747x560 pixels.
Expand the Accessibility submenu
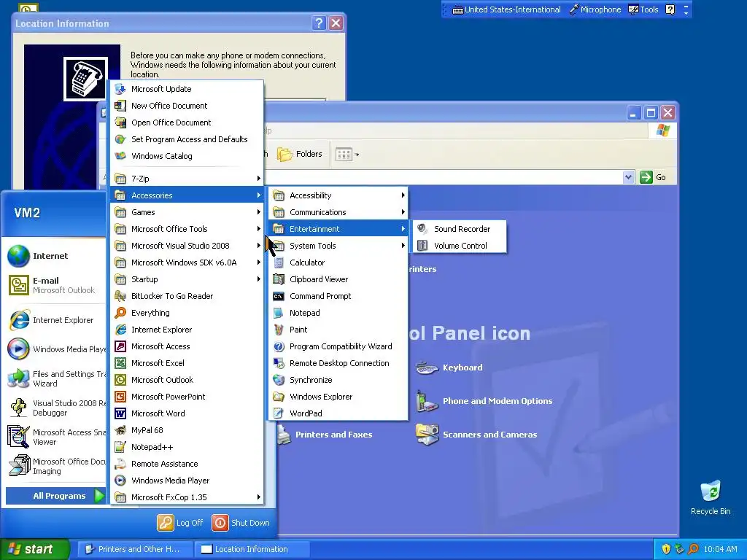pyautogui.click(x=338, y=195)
